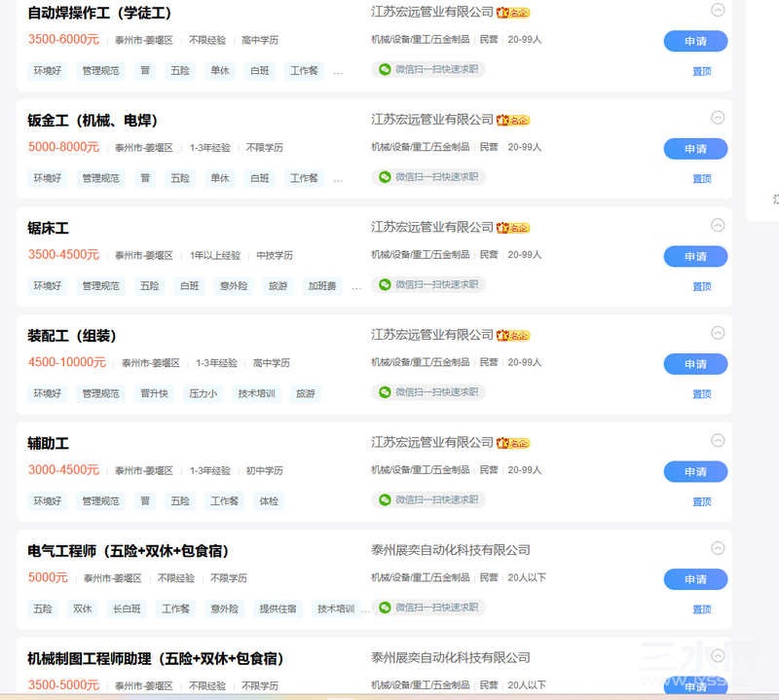
Task: Click 双休 tag in 电气工程师 row
Action: (x=83, y=609)
